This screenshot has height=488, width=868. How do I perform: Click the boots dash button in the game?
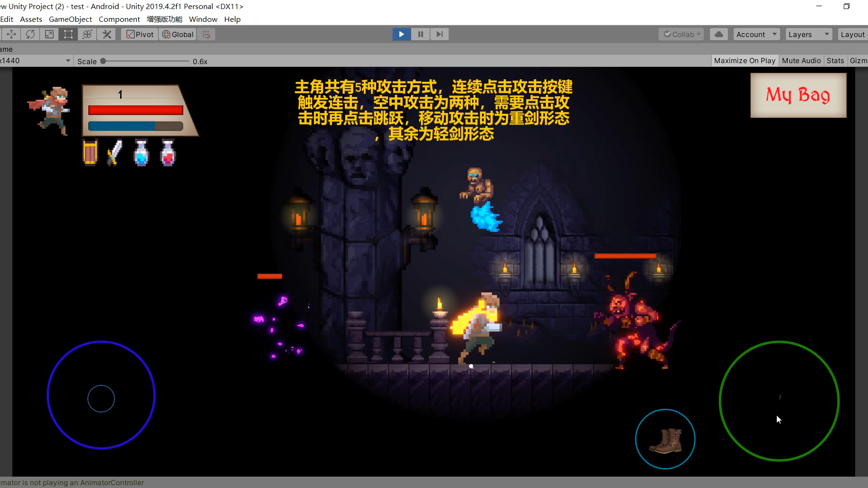(665, 438)
